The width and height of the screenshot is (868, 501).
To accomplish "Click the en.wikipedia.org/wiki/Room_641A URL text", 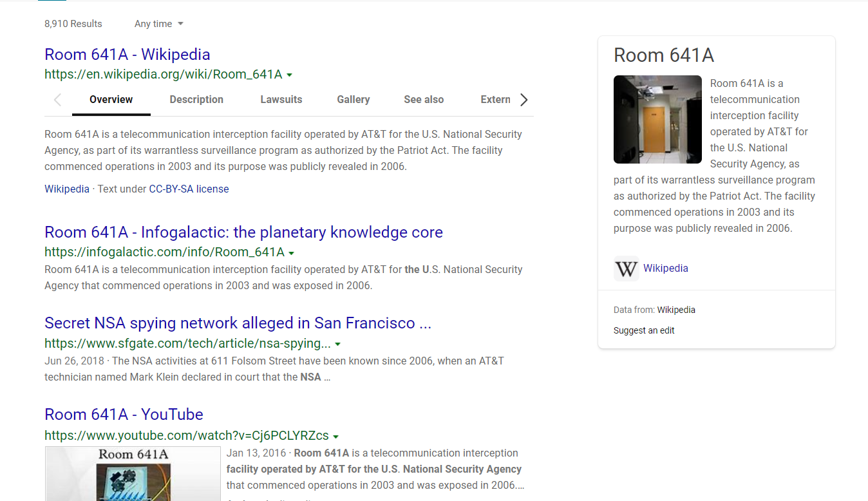I will 164,74.
